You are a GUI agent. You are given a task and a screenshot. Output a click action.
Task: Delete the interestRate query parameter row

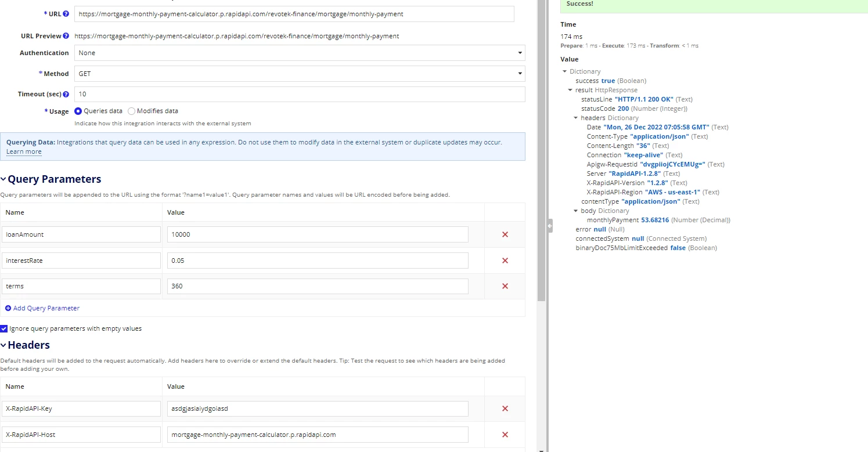(505, 261)
